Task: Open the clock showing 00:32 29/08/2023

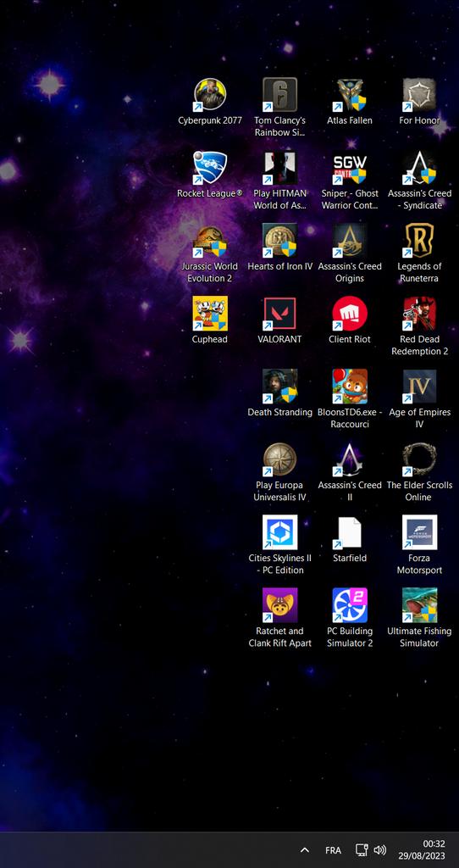Action: coord(423,850)
